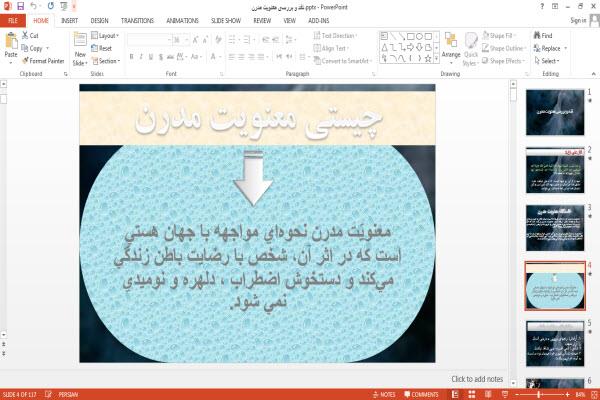Screen dimensions: 600x400
Task: Open COMMENTS pane in status bar
Action: (421, 394)
